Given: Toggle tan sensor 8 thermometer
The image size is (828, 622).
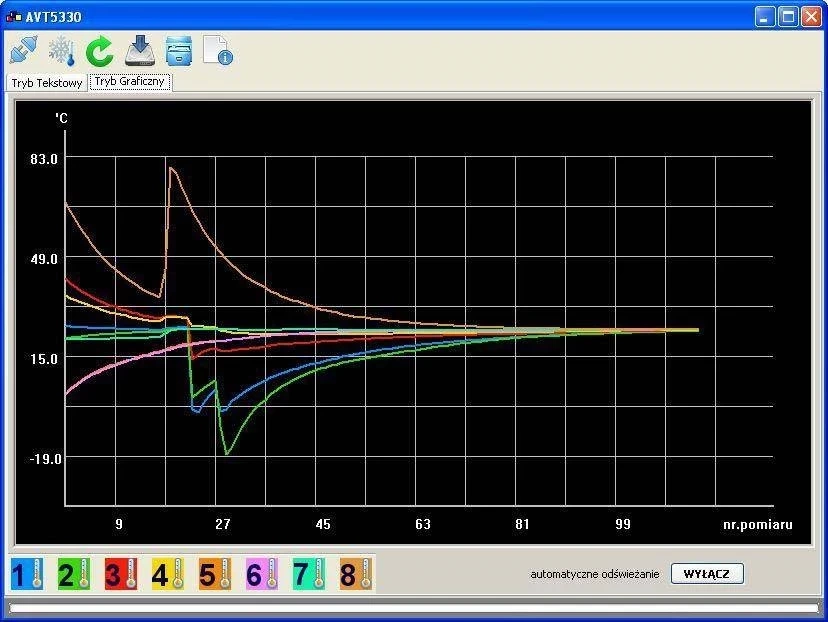Looking at the screenshot, I should pos(356,574).
